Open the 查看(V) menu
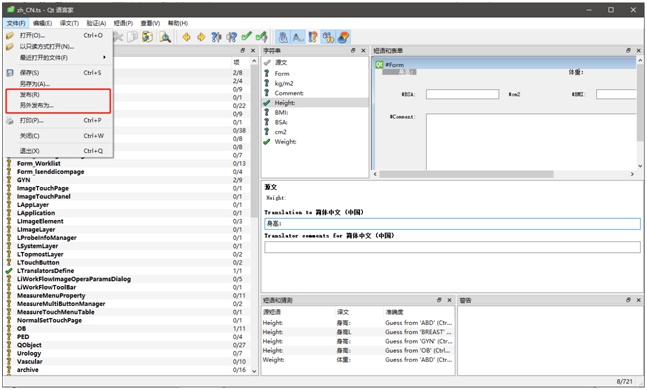 (x=150, y=23)
